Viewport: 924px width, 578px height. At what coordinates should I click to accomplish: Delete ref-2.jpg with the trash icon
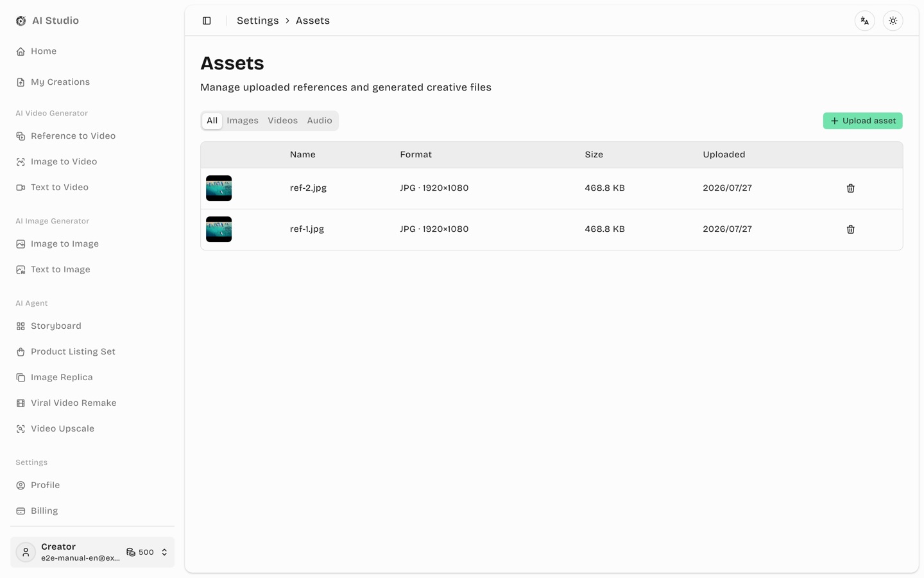tap(851, 188)
